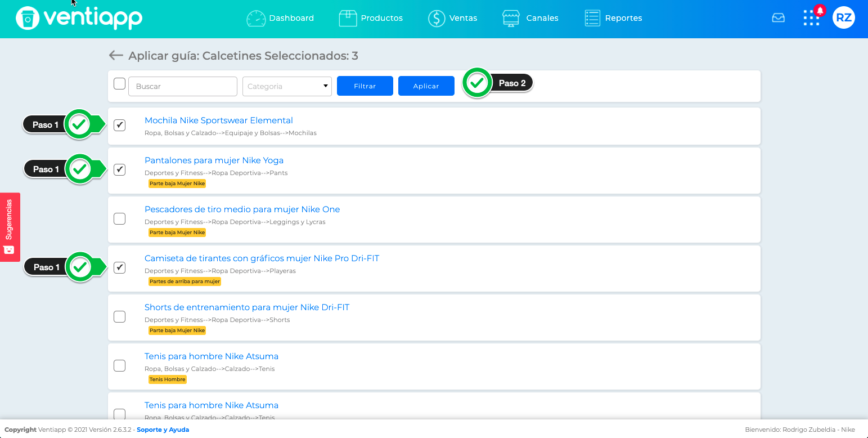Open the Soporte y Ayuda link
Viewport: 868px width, 438px height.
click(163, 430)
